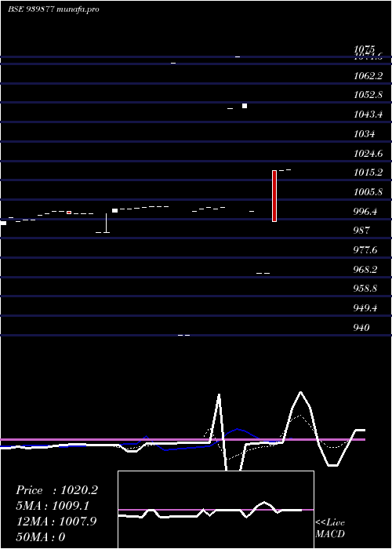Image resolution: width=392 pixels, height=549 pixels.
Task: Click the 1024.6 price axis label
Action: [368, 154]
